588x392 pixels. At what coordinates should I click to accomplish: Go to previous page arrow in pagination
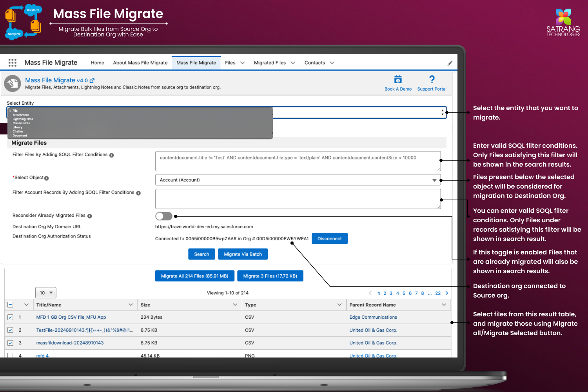(370, 293)
